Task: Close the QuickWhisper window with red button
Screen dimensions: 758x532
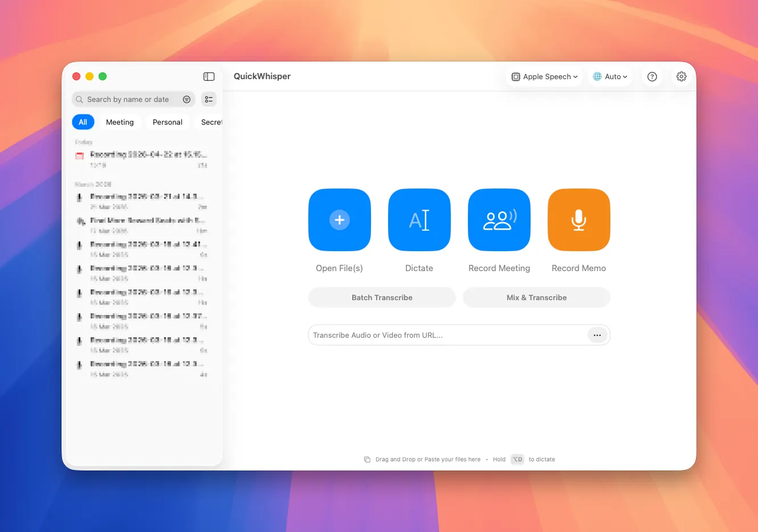Action: click(76, 76)
